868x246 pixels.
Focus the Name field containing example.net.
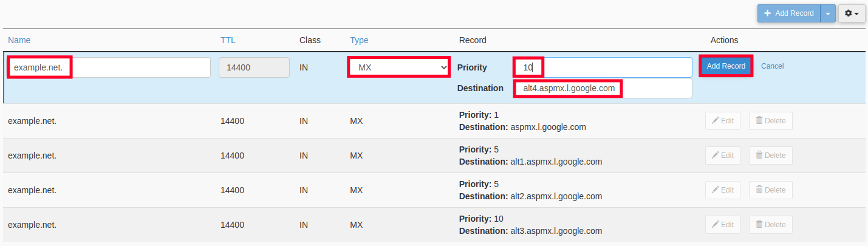pos(109,67)
